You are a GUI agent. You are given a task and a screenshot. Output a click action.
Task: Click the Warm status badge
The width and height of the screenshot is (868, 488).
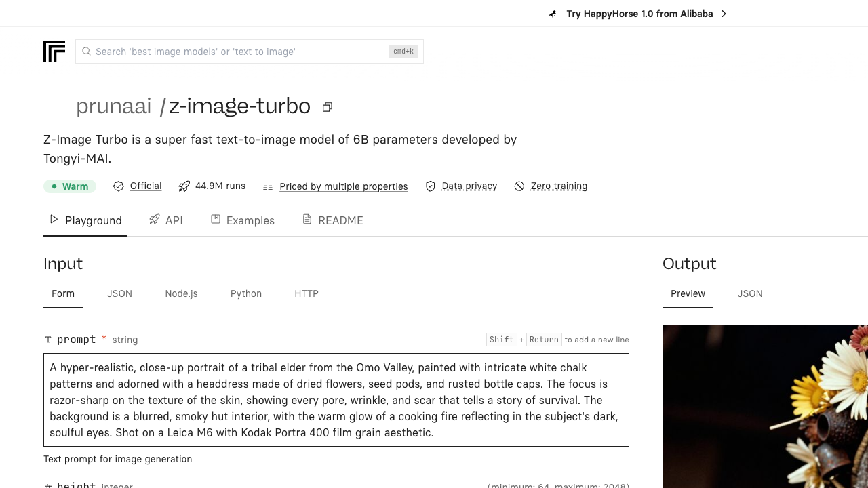[x=70, y=186]
